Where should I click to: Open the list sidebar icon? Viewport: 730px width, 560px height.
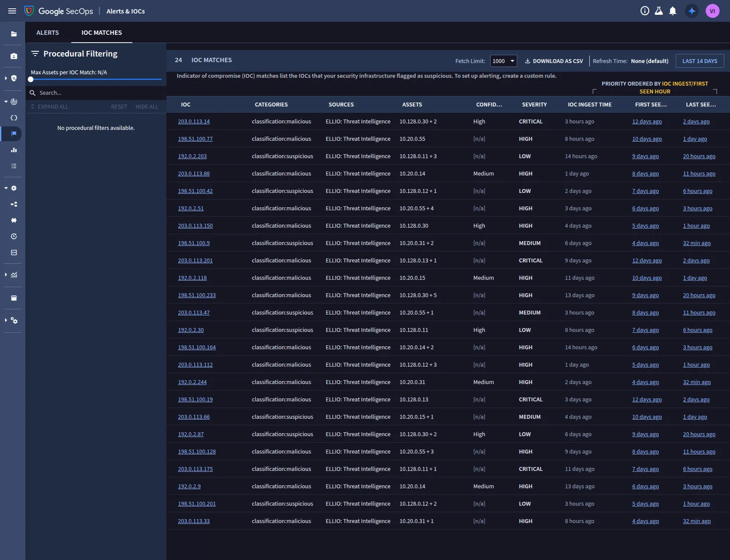pos(14,166)
